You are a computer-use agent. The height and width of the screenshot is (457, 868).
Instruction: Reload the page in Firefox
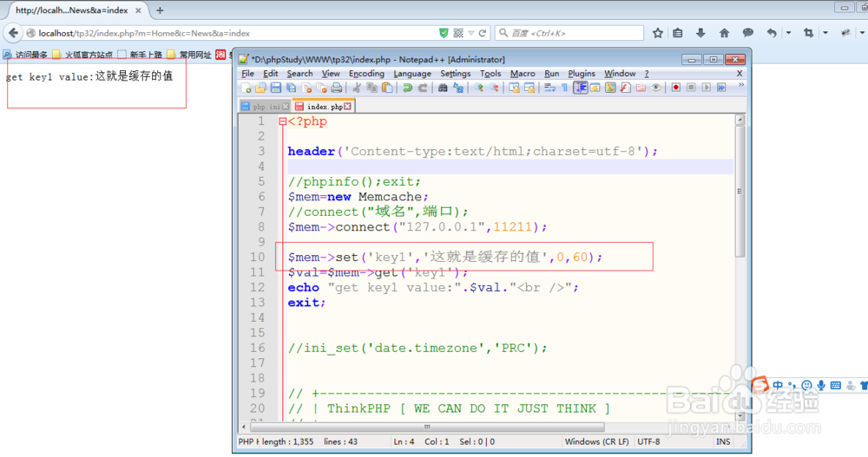coord(483,33)
